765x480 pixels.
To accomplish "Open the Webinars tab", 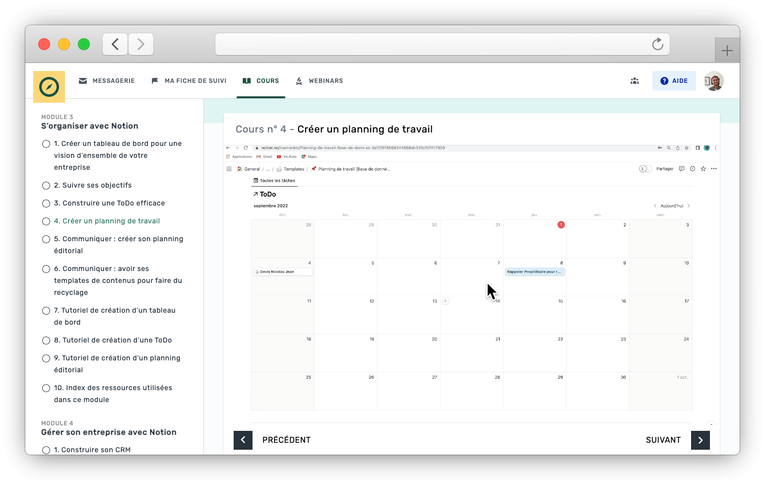I will [320, 81].
